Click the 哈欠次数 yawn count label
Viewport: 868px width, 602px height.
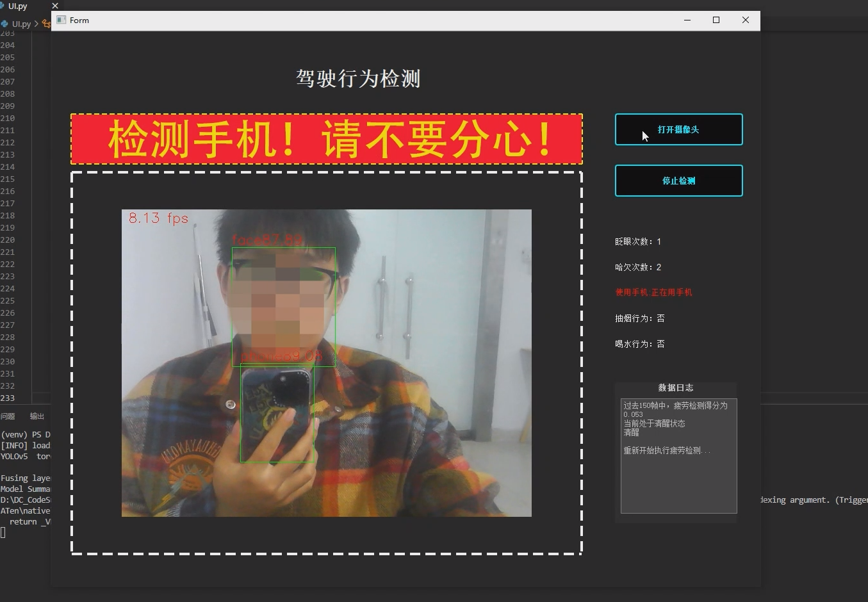pyautogui.click(x=637, y=267)
